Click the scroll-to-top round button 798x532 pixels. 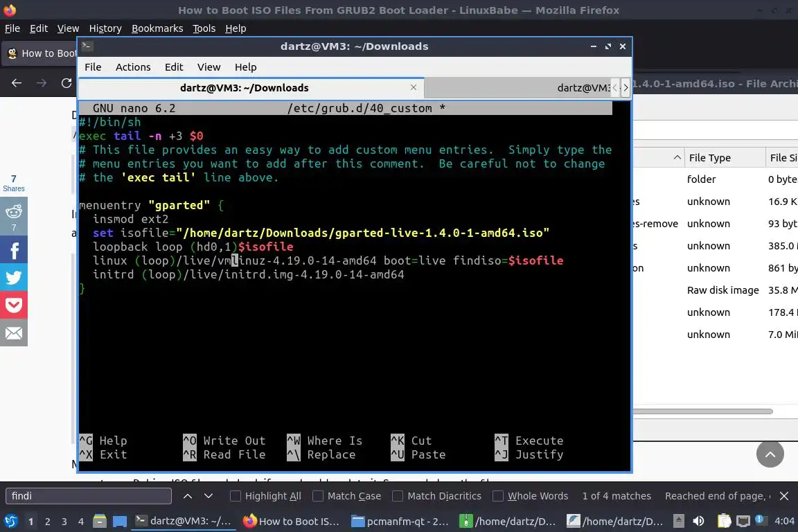point(770,454)
